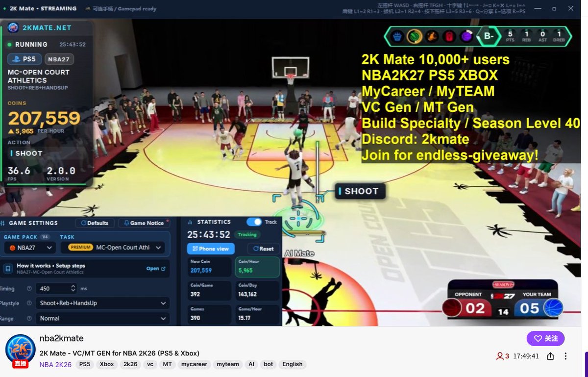The width and height of the screenshot is (588, 377).
Task: Click the Xbox stream tag
Action: [x=107, y=364]
